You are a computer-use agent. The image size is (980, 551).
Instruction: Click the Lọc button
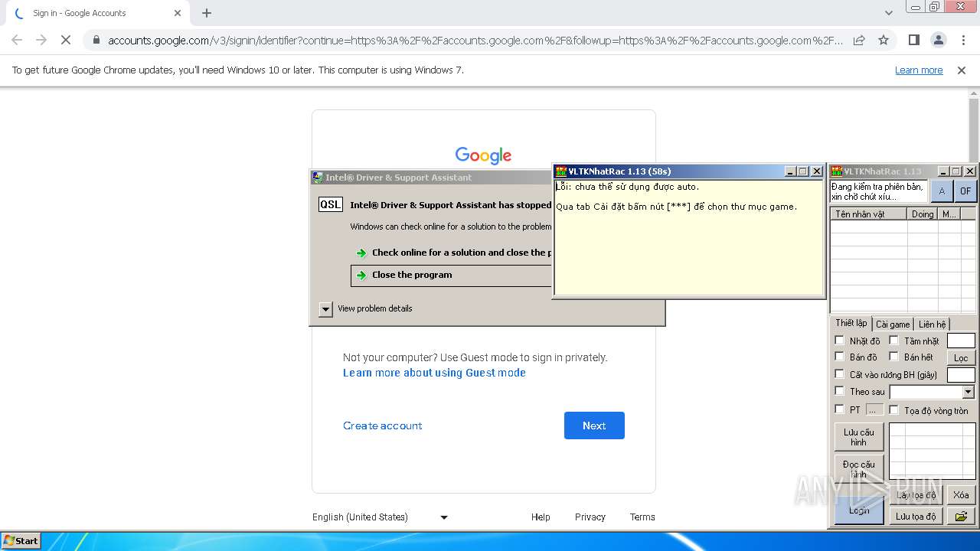[961, 357]
